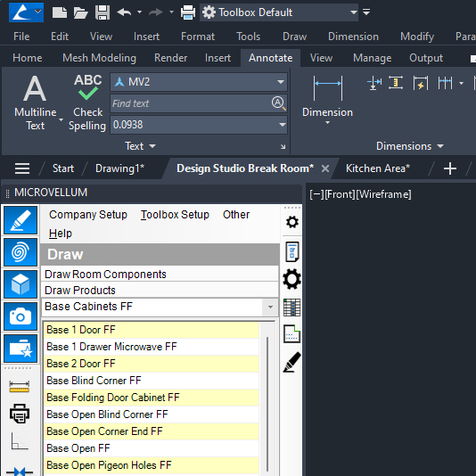The width and height of the screenshot is (476, 476).
Task: Click the plus icon to add new drawing tab
Action: click(450, 168)
